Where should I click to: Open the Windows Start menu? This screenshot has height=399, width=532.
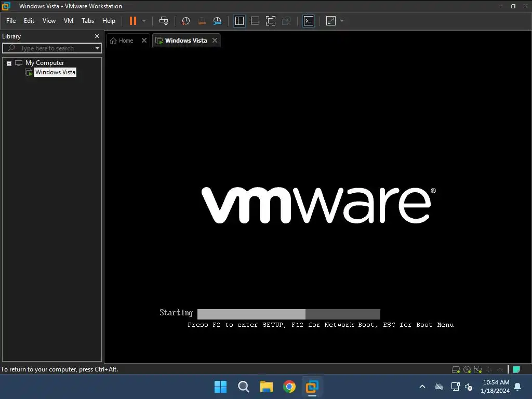point(220,387)
